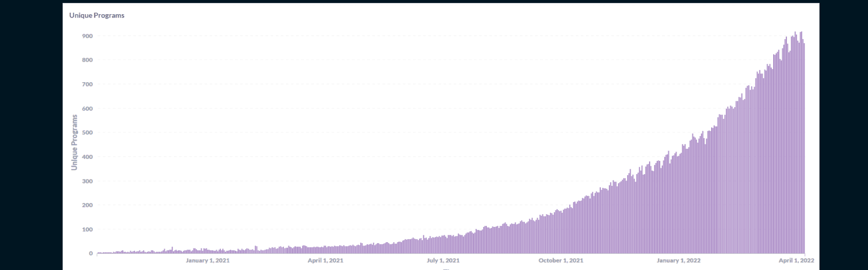Viewport: 868px width, 270px height.
Task: Click the 600 y-axis tick label
Action: coord(87,109)
